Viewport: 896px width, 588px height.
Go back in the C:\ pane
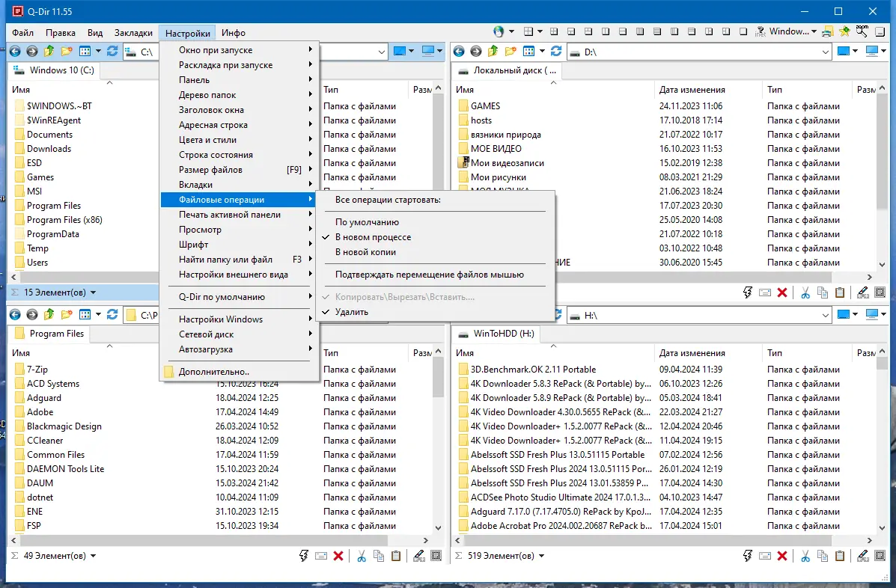pos(15,52)
